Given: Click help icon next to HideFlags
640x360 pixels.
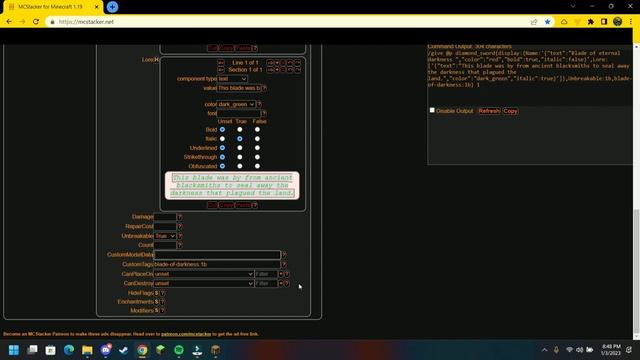Looking at the screenshot, I should pos(162,293).
